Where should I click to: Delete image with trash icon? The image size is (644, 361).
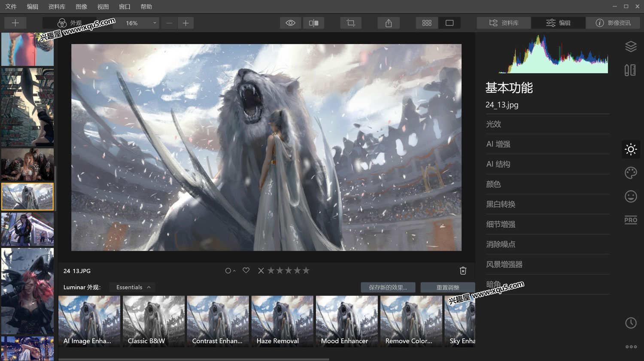(463, 270)
